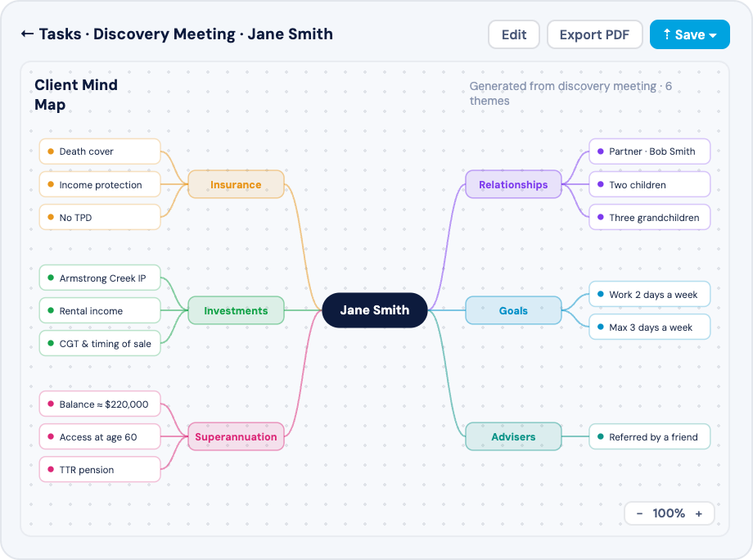Click the Max 3 days a week item
This screenshot has height=560, width=753.
(650, 327)
